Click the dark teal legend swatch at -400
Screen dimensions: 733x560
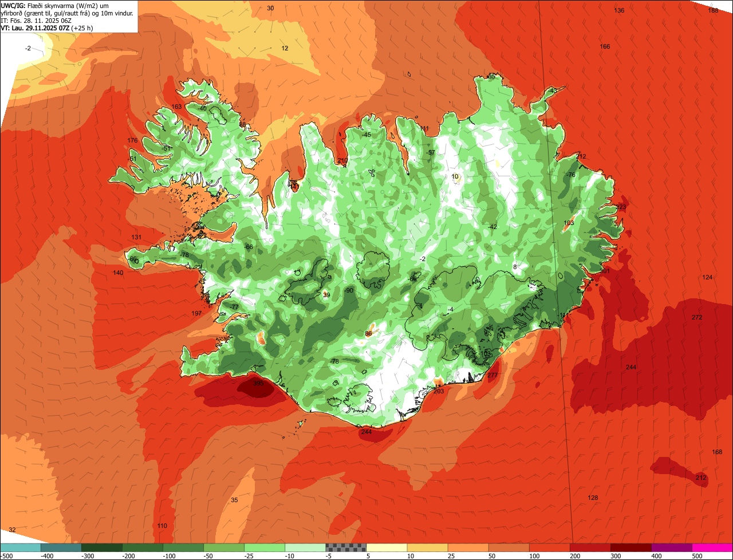tap(61, 547)
